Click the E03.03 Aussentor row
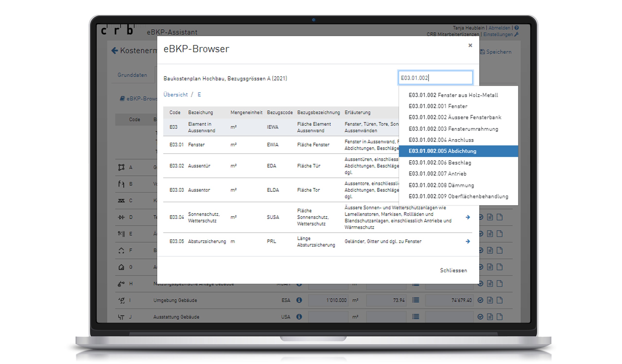622x364 pixels. (281, 190)
